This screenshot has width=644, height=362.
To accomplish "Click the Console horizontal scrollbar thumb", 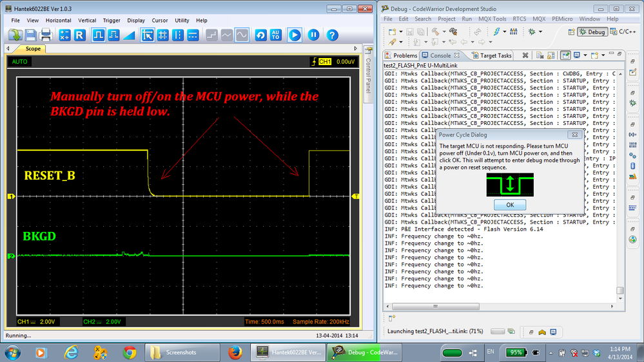I will (435, 307).
